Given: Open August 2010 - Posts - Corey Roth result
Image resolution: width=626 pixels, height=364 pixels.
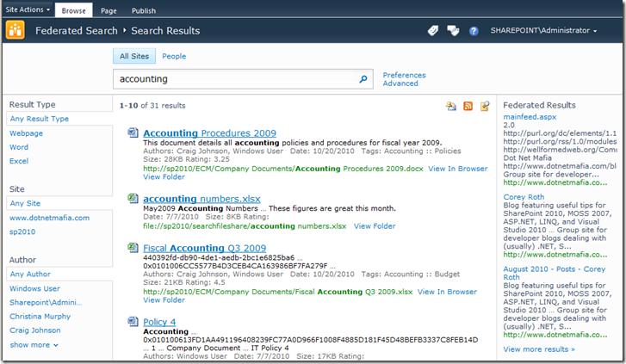Looking at the screenshot, I should coord(555,273).
